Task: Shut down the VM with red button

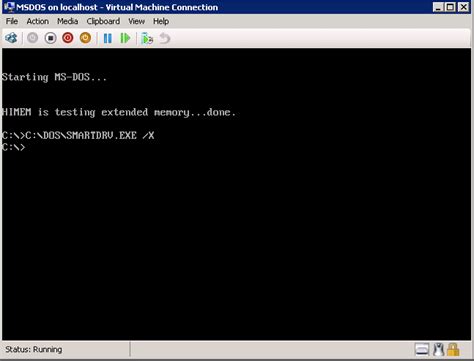Action: [x=68, y=38]
